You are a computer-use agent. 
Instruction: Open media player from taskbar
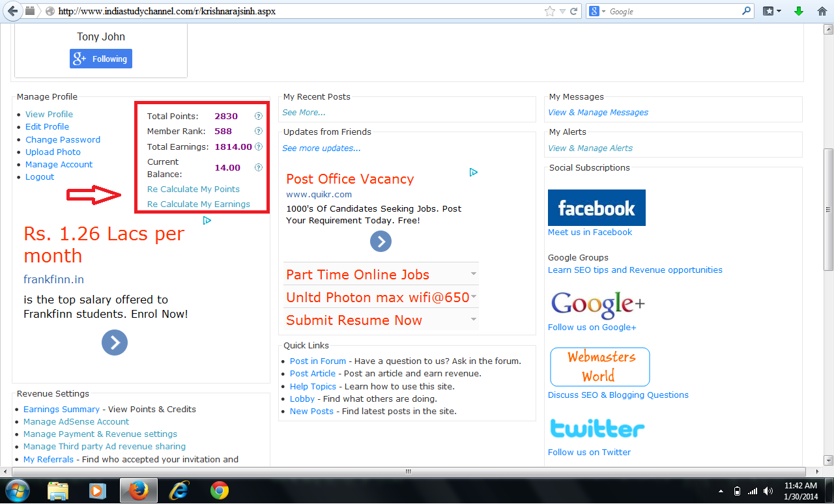(x=97, y=490)
